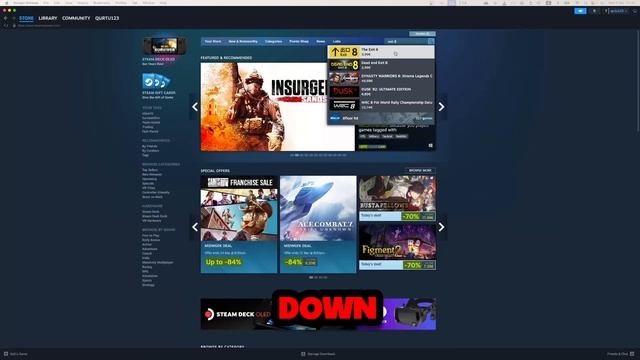Open Dead end Exit 8 search result
This screenshot has width=640, height=360.
click(x=381, y=65)
